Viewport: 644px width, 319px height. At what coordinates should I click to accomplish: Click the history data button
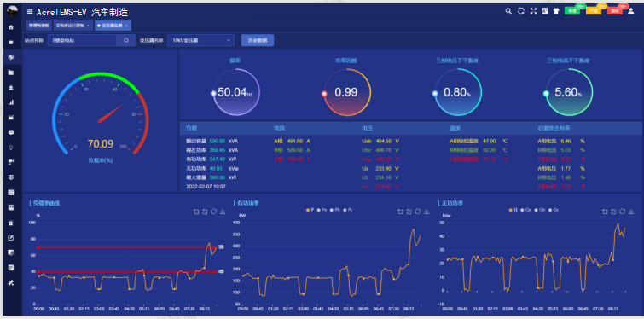click(x=258, y=40)
